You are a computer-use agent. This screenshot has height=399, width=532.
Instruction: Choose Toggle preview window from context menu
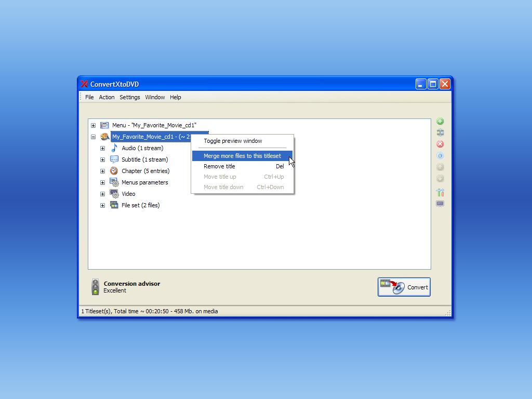pyautogui.click(x=242, y=141)
